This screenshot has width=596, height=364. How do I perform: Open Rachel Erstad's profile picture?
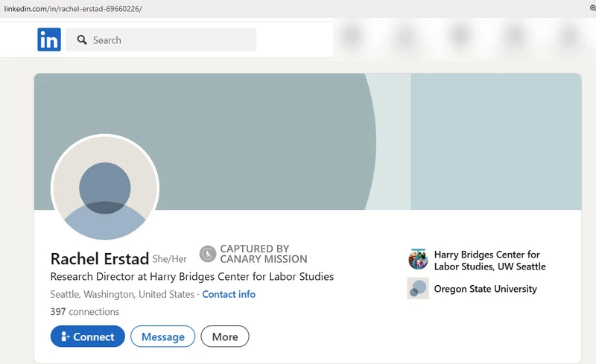pos(105,188)
